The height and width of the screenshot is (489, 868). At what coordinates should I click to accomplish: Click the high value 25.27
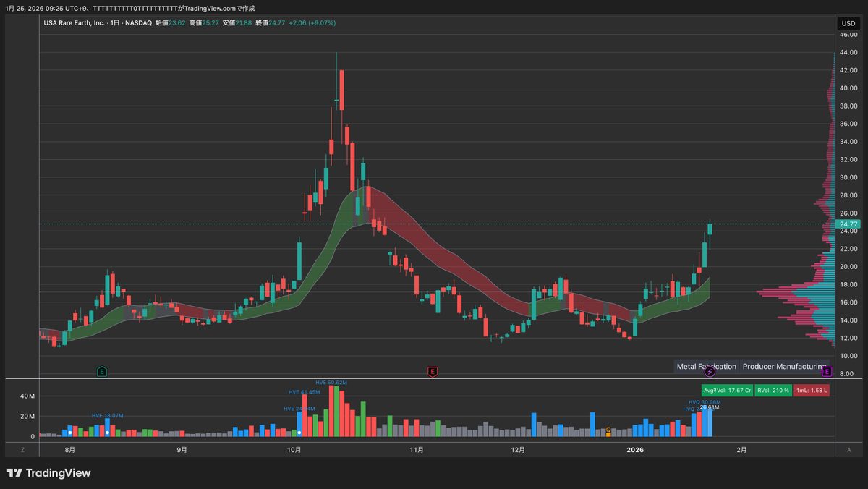tap(210, 23)
